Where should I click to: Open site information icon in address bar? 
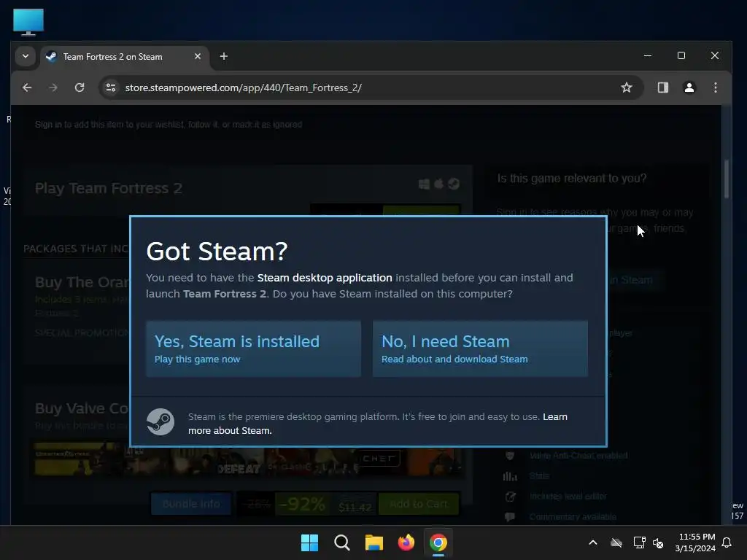111,87
